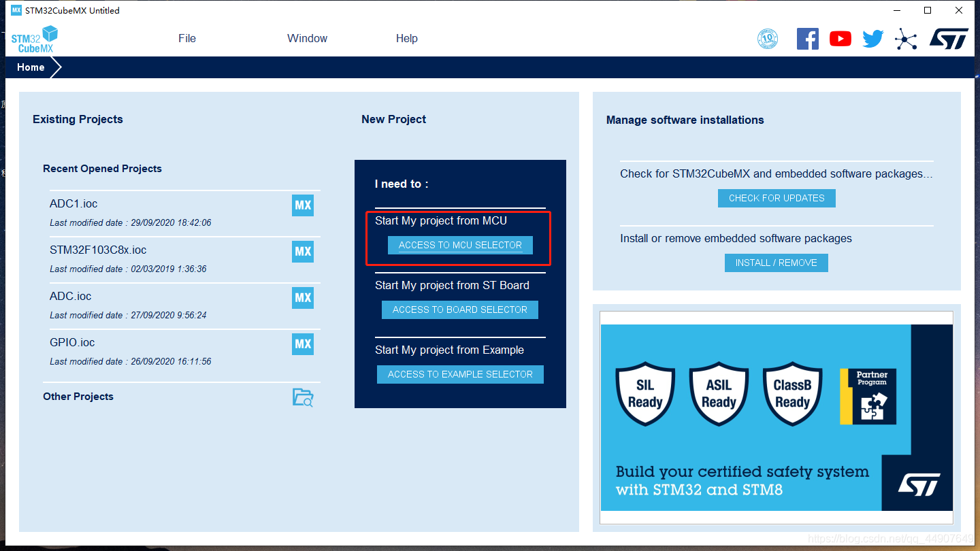This screenshot has height=551, width=980.
Task: Click GPIO.ioc last modified date 26/09/2020
Action: pyautogui.click(x=131, y=362)
